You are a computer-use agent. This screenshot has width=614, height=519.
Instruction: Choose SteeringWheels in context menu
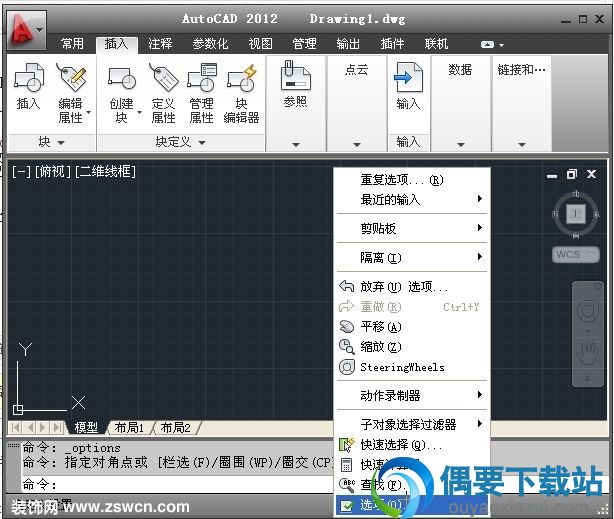[x=412, y=367]
